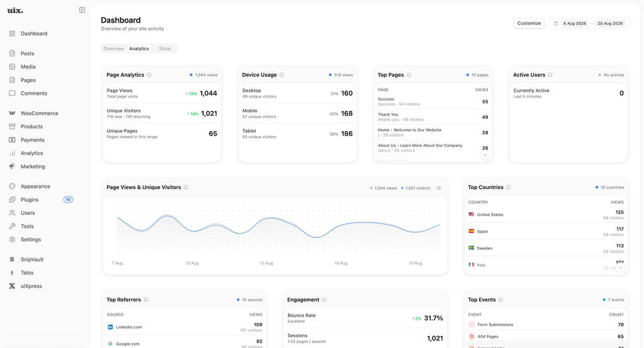Screen dimensions: 644x348
Task: Open end date 20 Aug 2026 picker
Action: point(610,23)
